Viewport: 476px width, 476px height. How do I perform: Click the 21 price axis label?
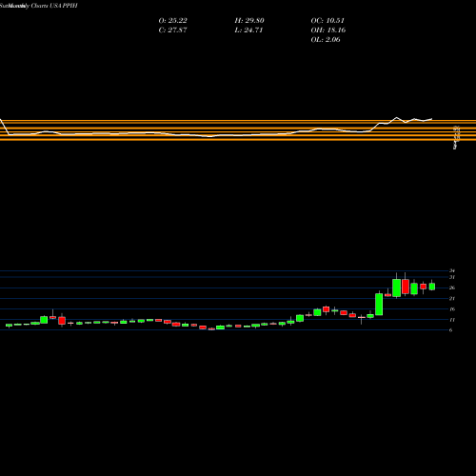452,298
